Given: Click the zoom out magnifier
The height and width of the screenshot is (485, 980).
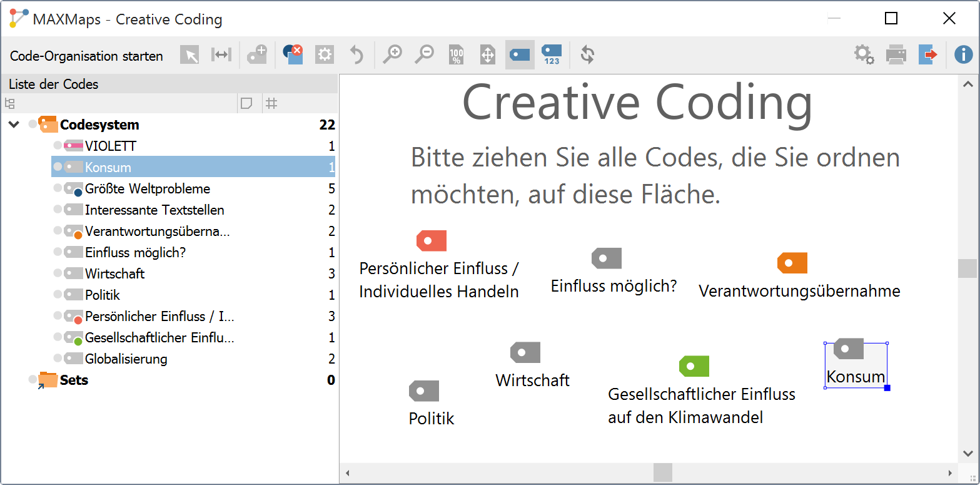Looking at the screenshot, I should click(425, 55).
